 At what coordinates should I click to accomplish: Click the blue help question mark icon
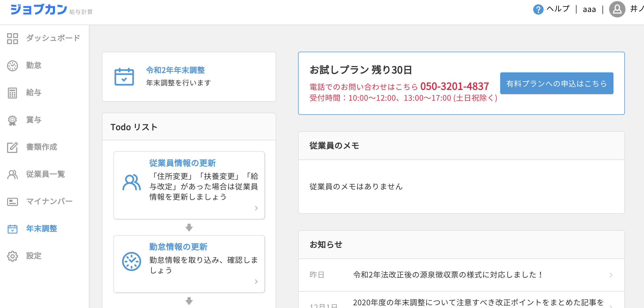click(x=538, y=10)
